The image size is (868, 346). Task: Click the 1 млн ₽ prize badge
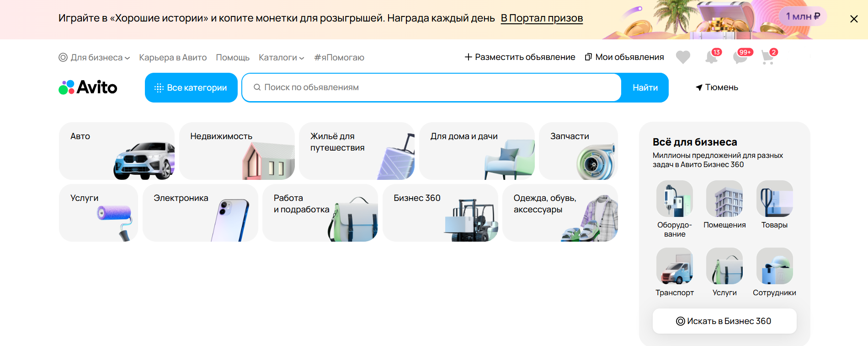pos(803,16)
